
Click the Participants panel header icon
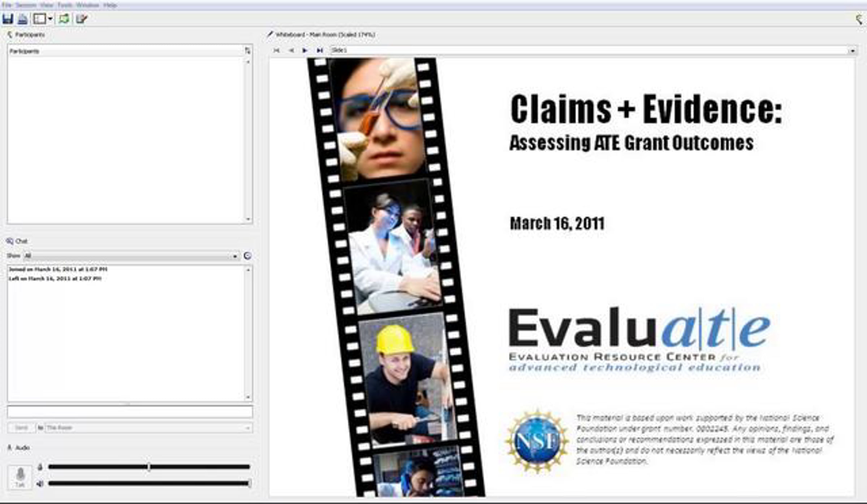pos(10,35)
